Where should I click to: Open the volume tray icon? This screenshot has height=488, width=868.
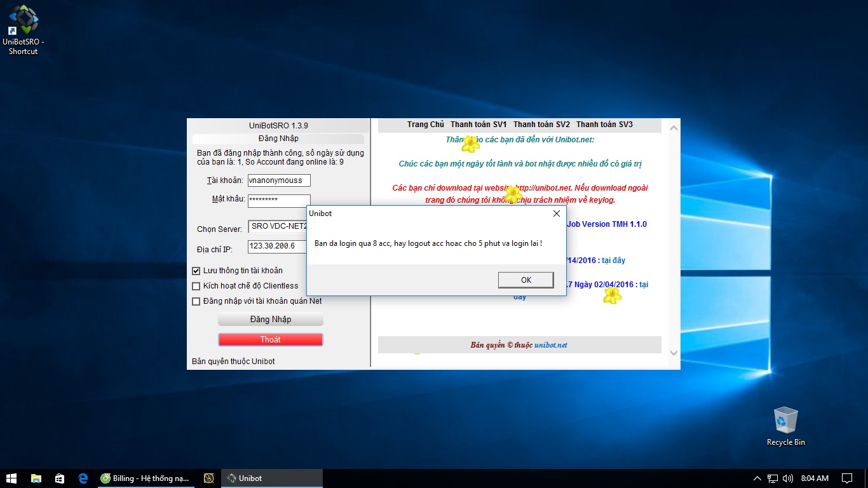point(788,478)
